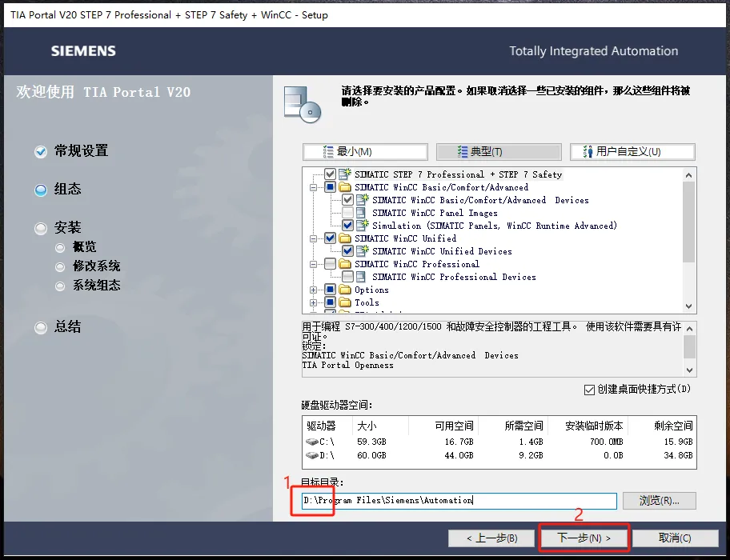Click the target directory path field
730x560 pixels.
(459, 501)
